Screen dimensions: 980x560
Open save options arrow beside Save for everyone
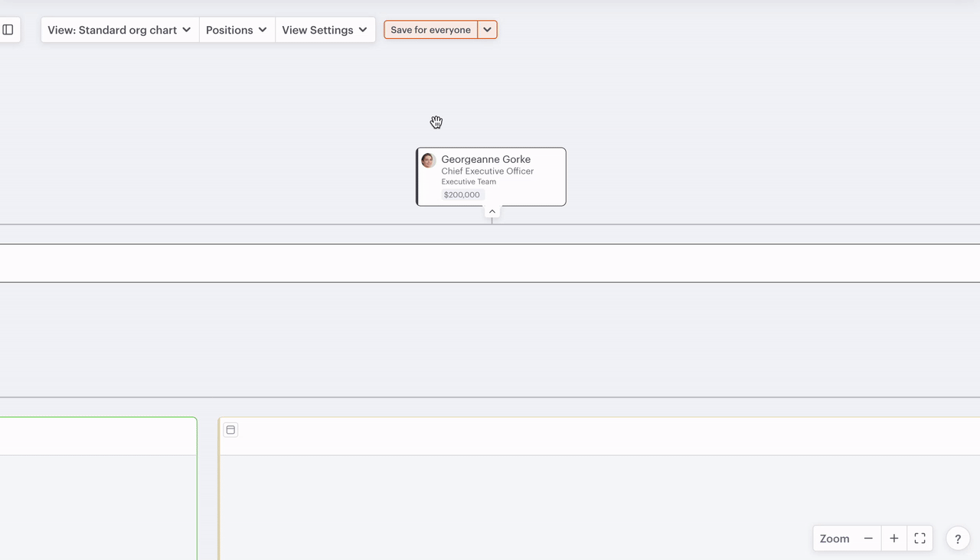pos(488,30)
